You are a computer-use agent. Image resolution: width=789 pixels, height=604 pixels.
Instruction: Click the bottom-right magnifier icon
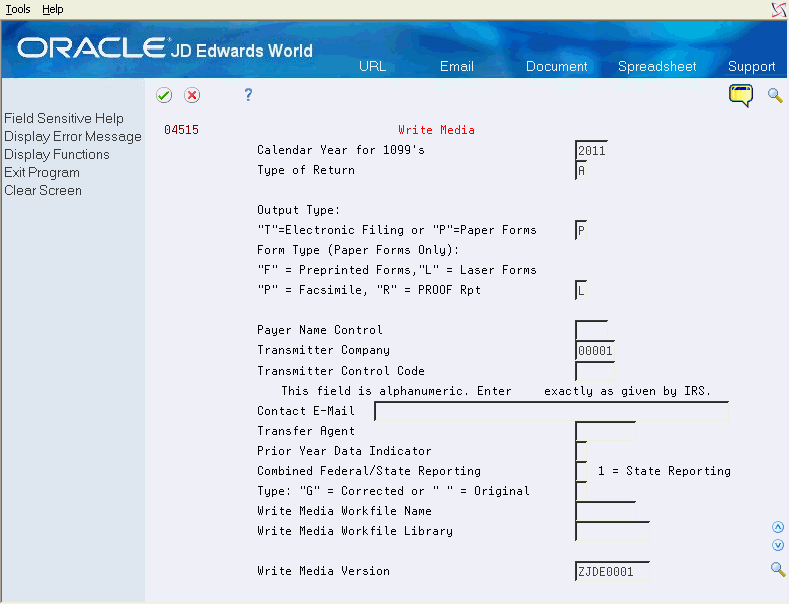coord(778,569)
